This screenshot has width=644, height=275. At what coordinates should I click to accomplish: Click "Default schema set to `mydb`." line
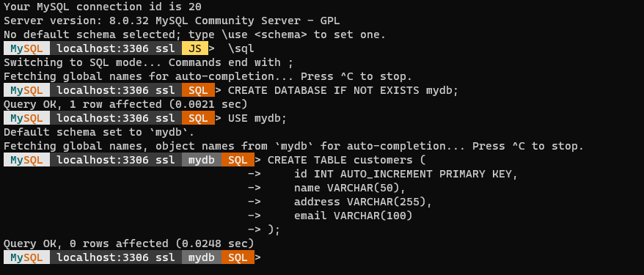[x=99, y=132]
